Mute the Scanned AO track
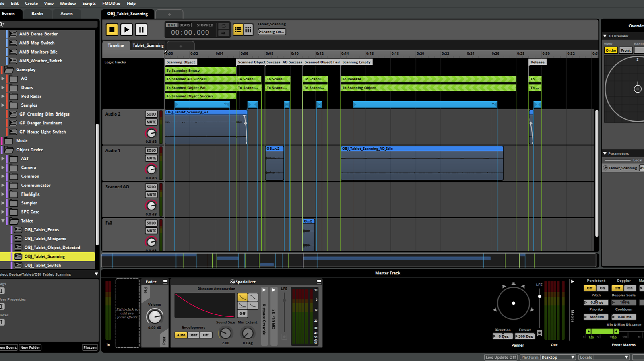Image resolution: width=644 pixels, height=361 pixels. tap(151, 195)
